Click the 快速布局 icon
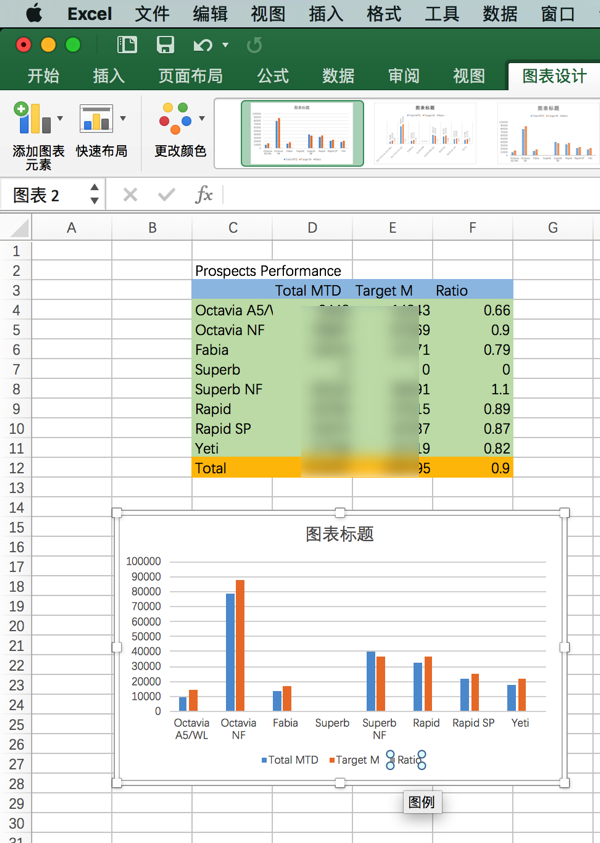The width and height of the screenshot is (600, 843). [x=96, y=118]
